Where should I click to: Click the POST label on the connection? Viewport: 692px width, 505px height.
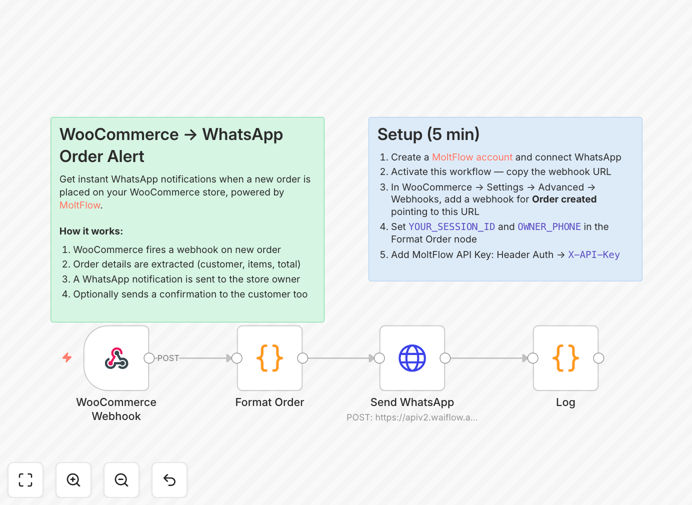(168, 358)
